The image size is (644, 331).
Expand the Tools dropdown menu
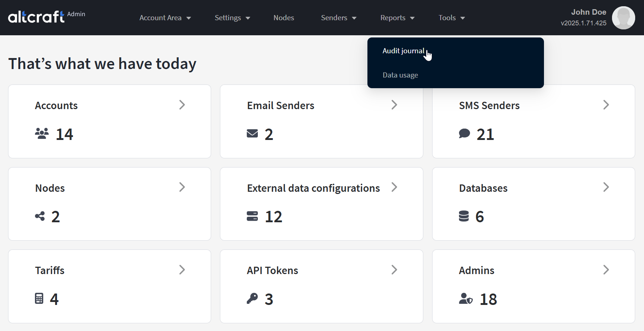pyautogui.click(x=451, y=18)
